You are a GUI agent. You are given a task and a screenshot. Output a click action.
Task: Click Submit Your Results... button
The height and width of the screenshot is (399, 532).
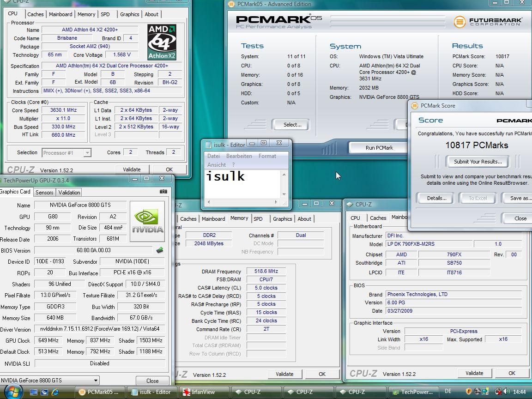(478, 162)
